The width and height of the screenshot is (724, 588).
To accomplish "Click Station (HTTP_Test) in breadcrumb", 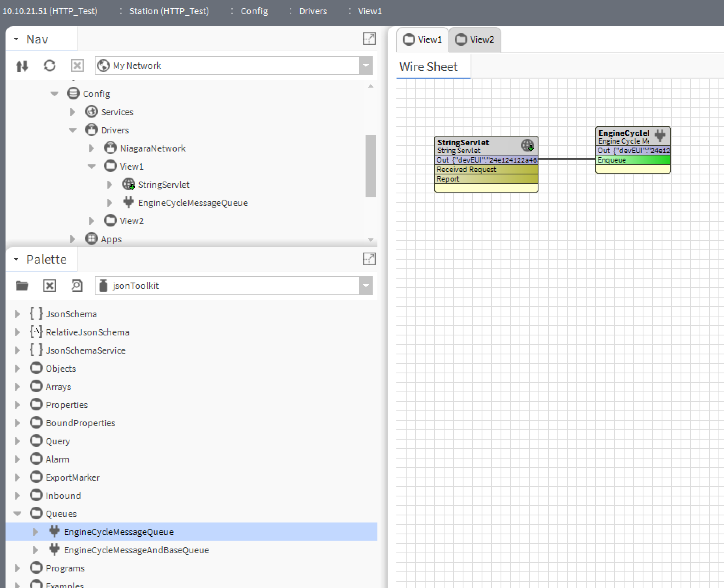I will click(169, 11).
